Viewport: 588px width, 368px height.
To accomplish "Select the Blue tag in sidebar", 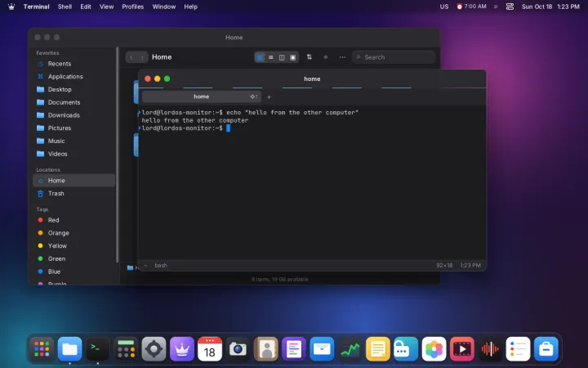I will point(73,272).
